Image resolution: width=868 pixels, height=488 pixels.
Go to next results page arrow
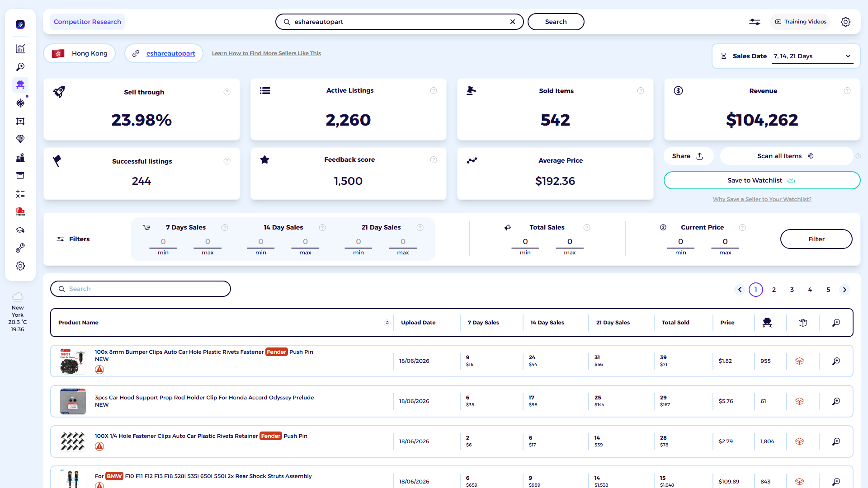click(844, 290)
